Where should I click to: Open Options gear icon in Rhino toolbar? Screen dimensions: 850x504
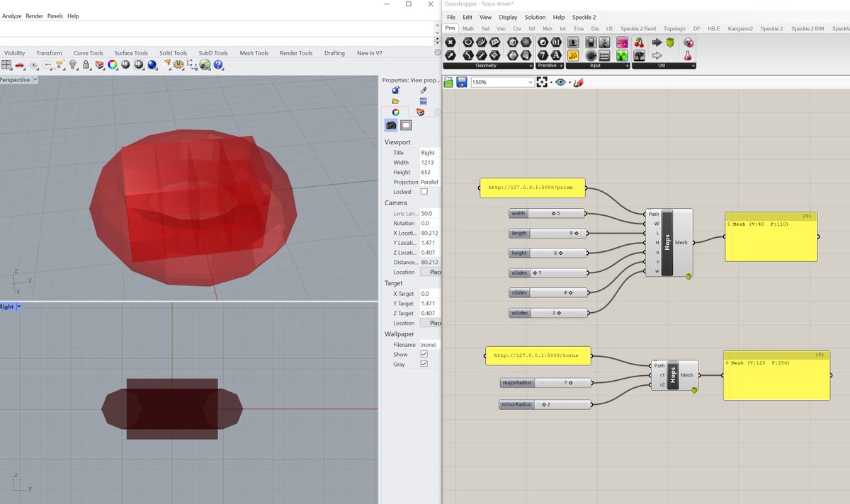[x=178, y=64]
